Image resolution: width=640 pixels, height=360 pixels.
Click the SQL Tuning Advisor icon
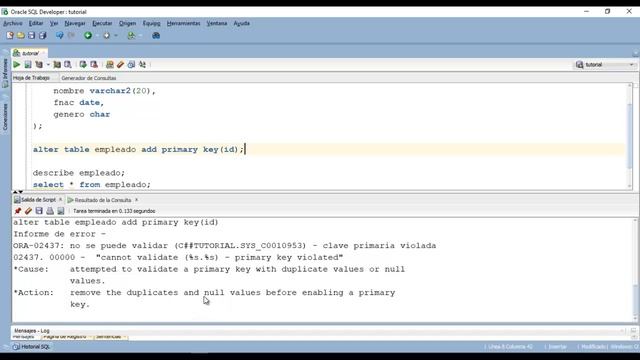[x=68, y=64]
